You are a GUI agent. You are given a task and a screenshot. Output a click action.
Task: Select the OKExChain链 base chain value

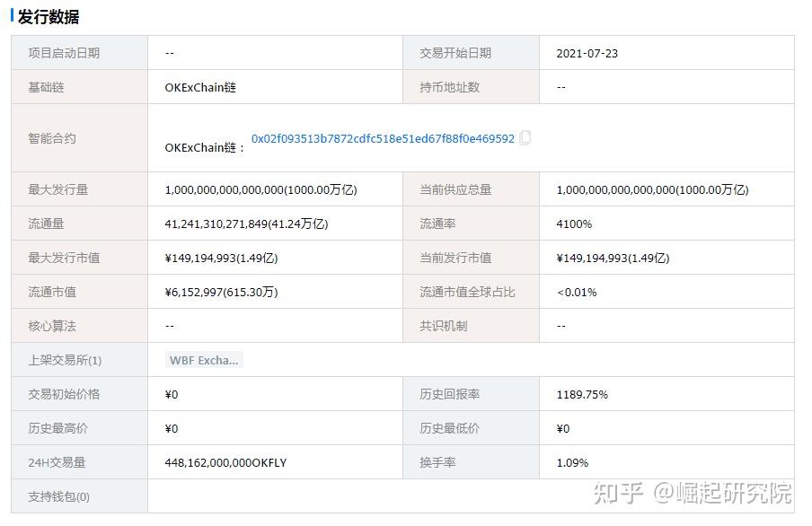click(200, 87)
